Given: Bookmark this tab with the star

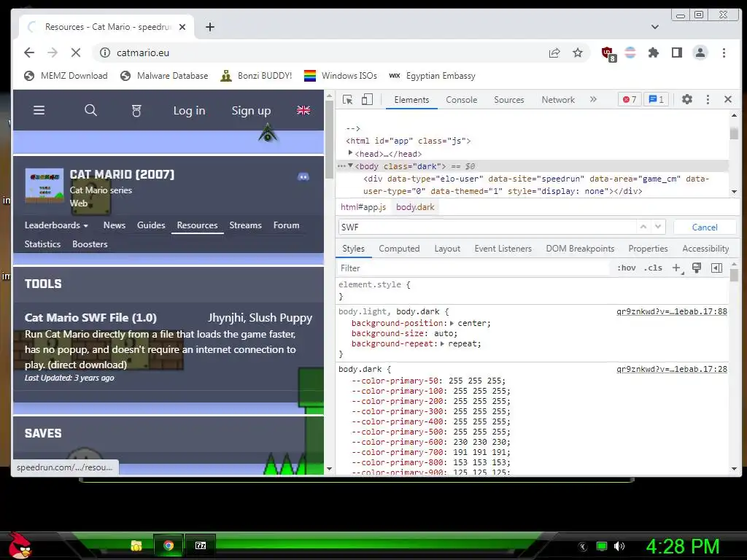Looking at the screenshot, I should (578, 52).
